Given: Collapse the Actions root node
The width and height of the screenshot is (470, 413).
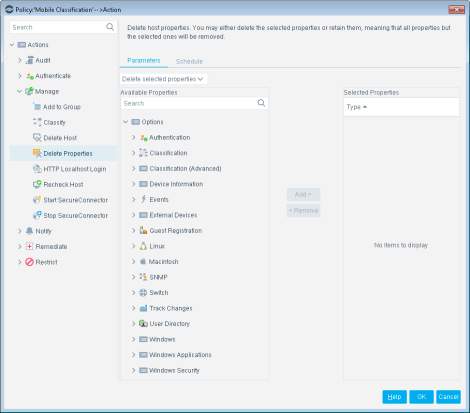Looking at the screenshot, I should click(x=12, y=45).
